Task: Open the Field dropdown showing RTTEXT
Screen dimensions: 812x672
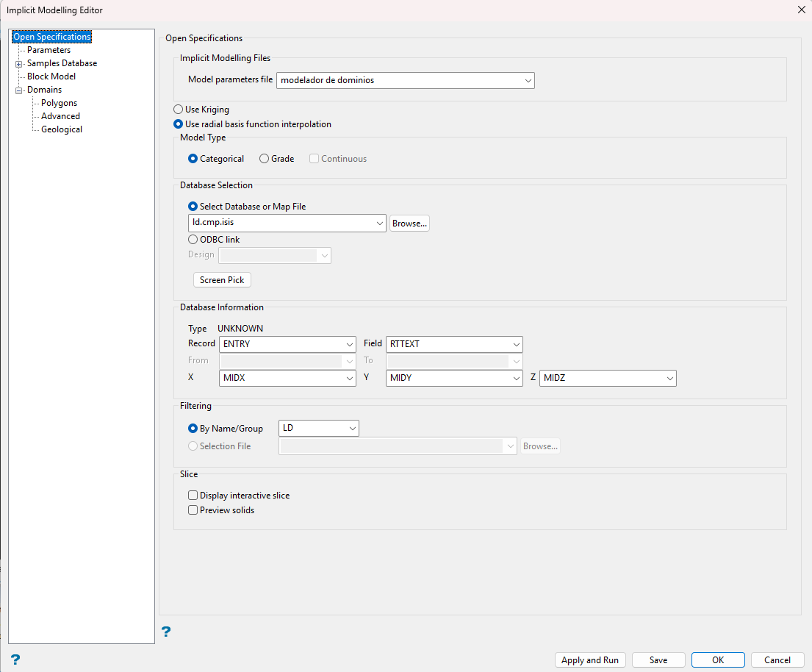Action: [x=454, y=344]
